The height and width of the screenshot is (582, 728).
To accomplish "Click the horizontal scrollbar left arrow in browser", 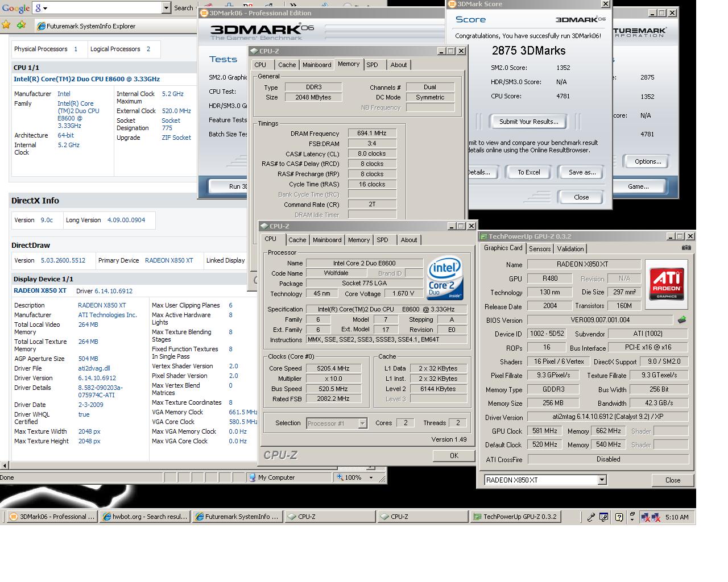I will tap(4, 465).
